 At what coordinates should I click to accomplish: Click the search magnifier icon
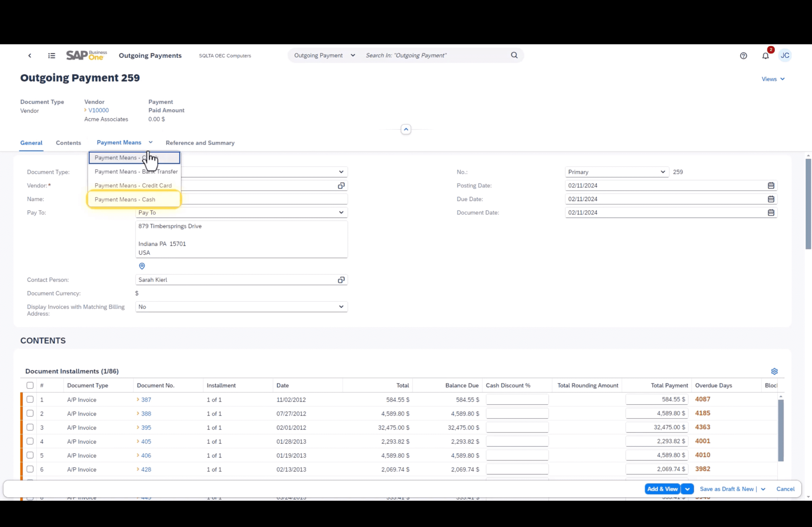click(x=514, y=55)
